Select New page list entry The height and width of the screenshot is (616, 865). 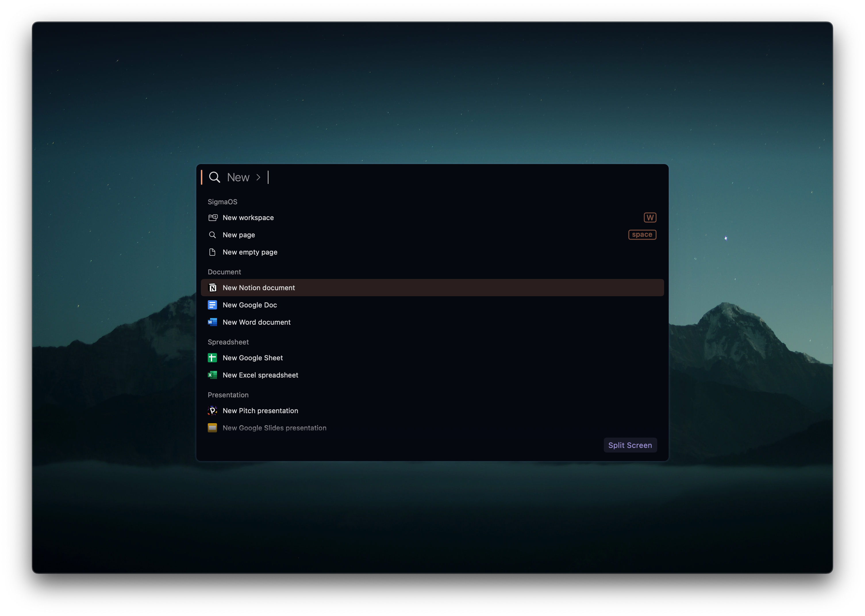tap(239, 235)
